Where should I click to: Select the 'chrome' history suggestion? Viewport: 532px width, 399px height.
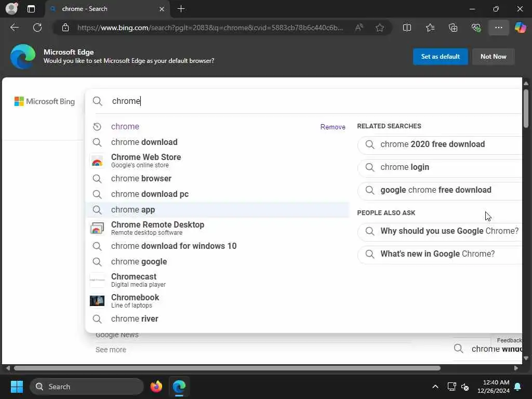(217, 127)
